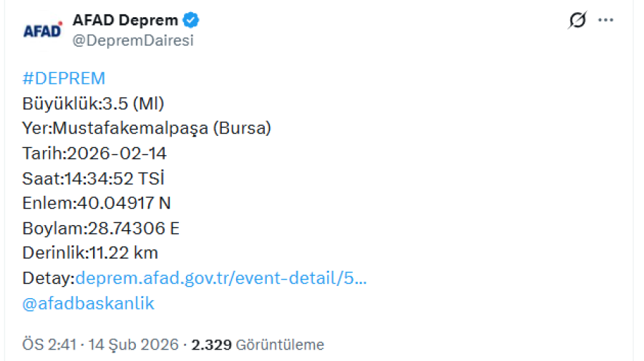
Task: Click the Enlem:40.04917 N latitude line
Action: [x=97, y=204]
